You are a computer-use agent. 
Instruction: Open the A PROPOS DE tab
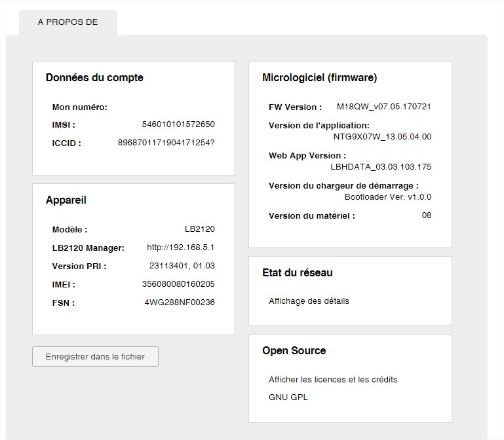pyautogui.click(x=68, y=22)
